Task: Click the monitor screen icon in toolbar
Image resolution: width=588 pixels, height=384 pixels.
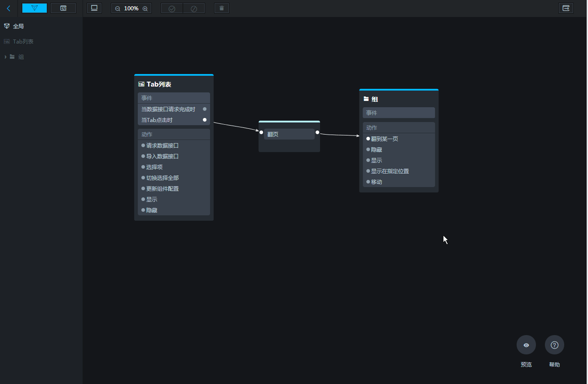Action: (x=94, y=8)
